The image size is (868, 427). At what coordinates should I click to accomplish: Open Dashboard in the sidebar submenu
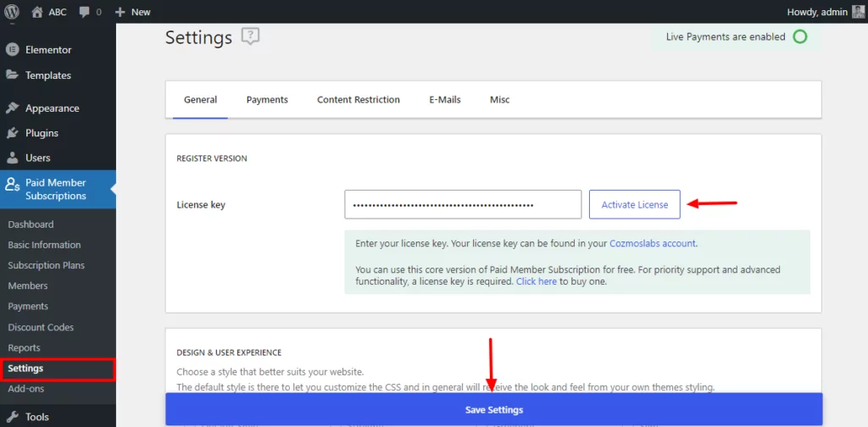point(31,225)
